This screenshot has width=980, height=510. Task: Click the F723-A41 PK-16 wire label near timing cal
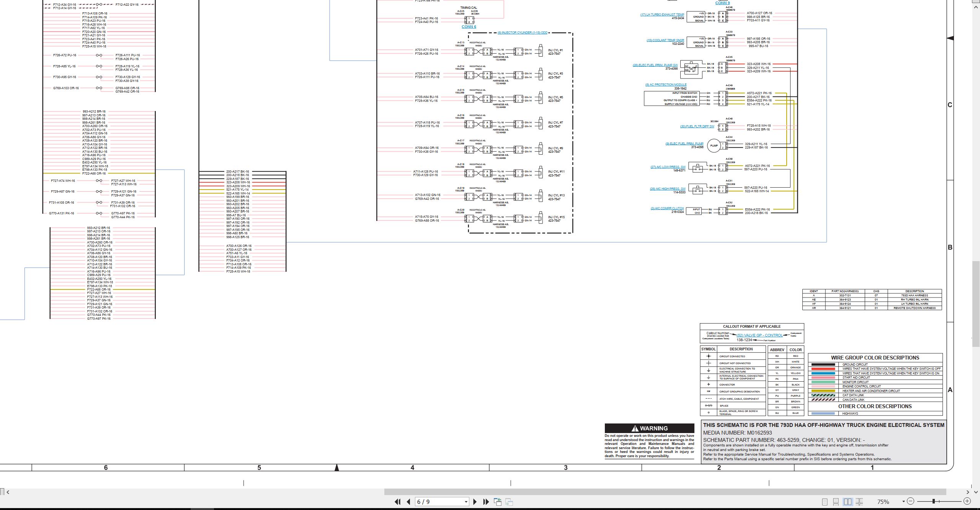pyautogui.click(x=426, y=18)
